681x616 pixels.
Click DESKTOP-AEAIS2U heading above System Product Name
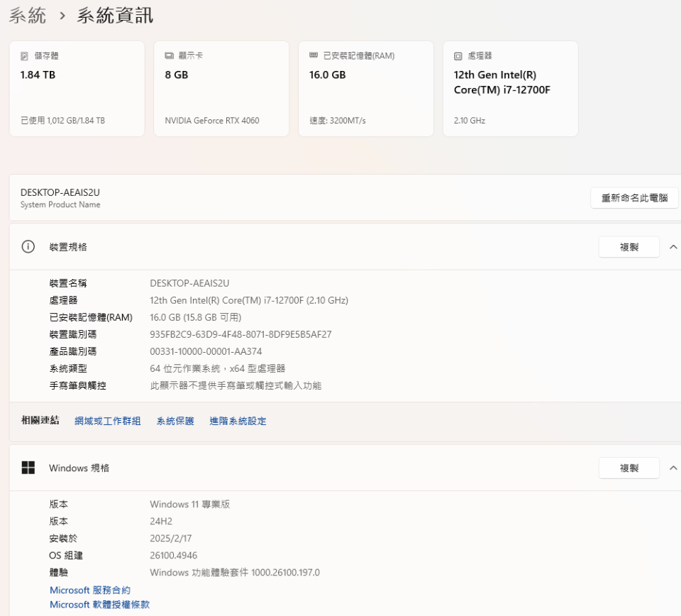(x=60, y=192)
